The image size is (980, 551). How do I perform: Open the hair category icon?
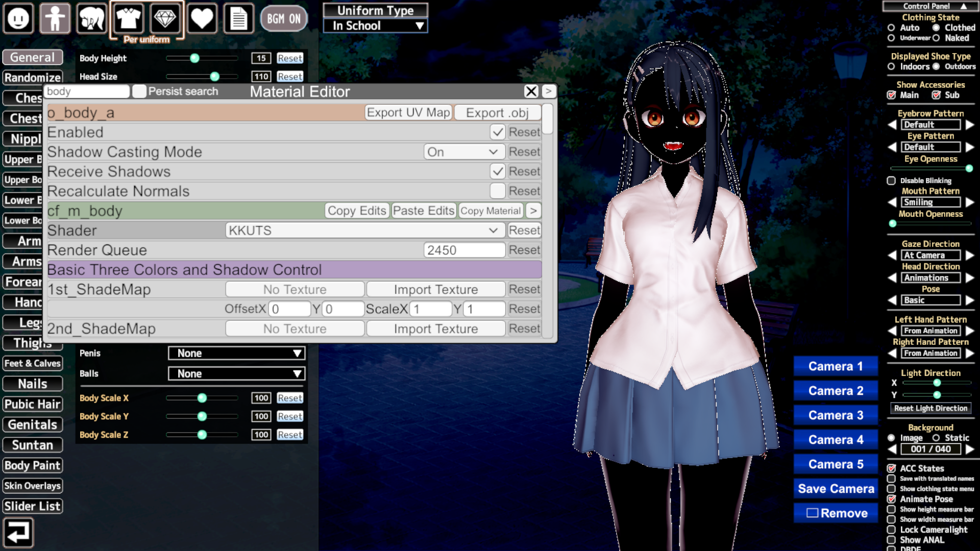[91, 19]
